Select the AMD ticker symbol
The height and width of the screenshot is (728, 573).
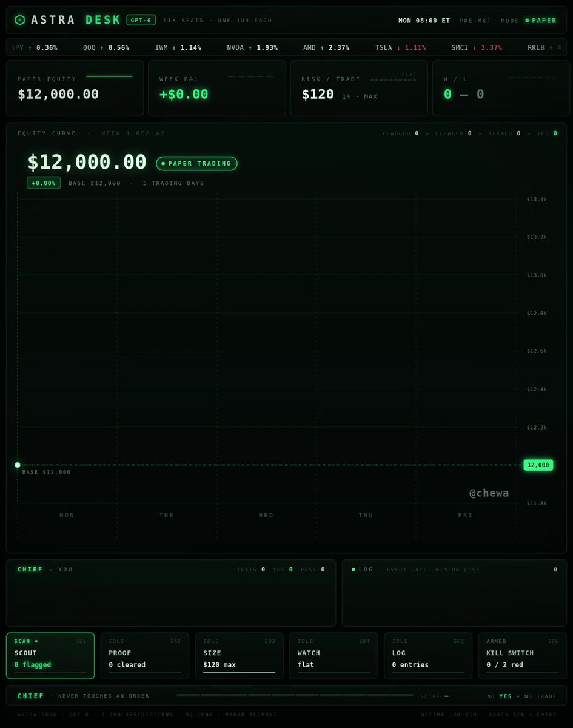(x=309, y=47)
